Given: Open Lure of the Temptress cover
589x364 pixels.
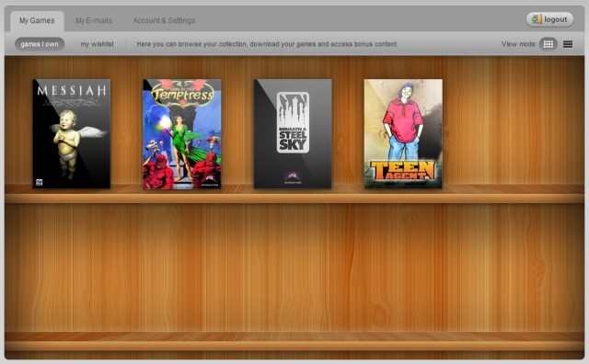Looking at the screenshot, I should coord(182,133).
